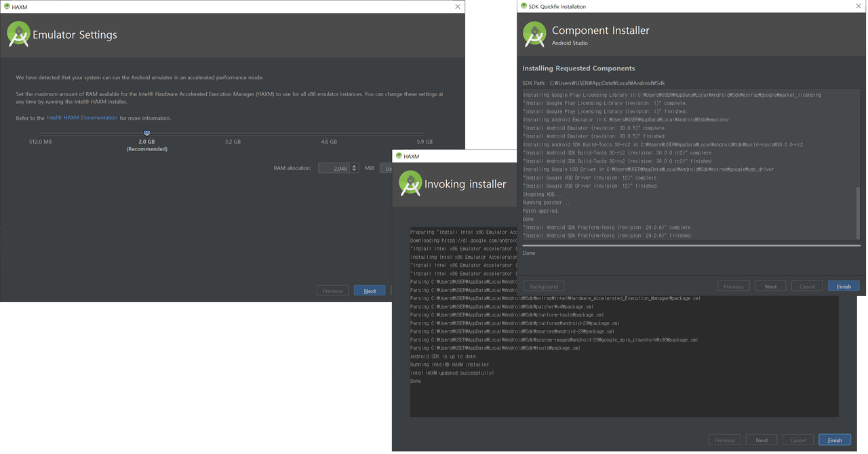Click the 4.6 GB slider label
Screen dimensions: 868x454
[329, 142]
